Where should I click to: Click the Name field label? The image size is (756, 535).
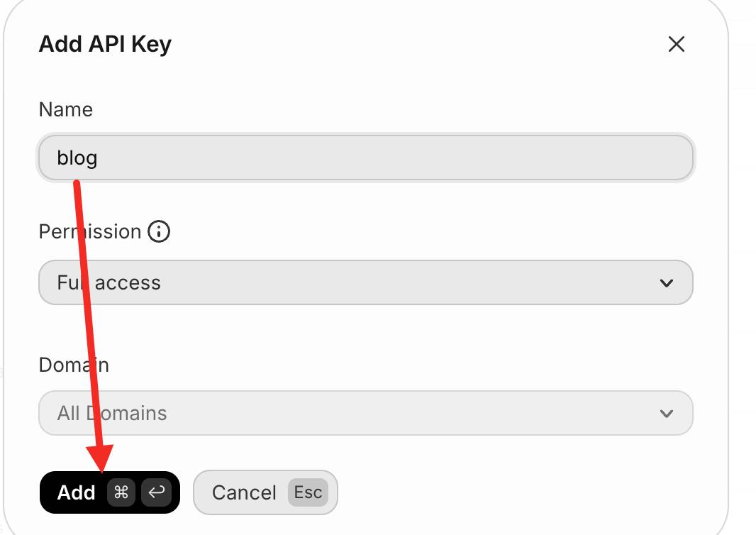(65, 109)
